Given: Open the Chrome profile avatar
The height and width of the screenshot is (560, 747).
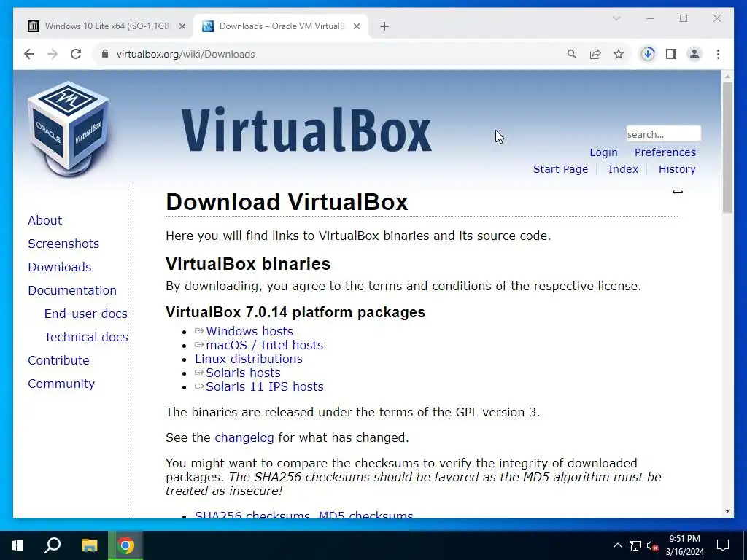Looking at the screenshot, I should pyautogui.click(x=694, y=54).
